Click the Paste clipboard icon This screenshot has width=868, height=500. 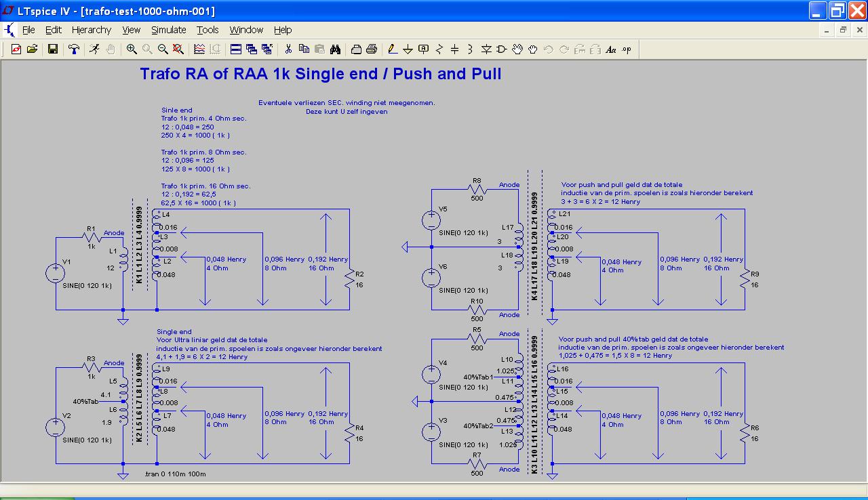pos(319,49)
